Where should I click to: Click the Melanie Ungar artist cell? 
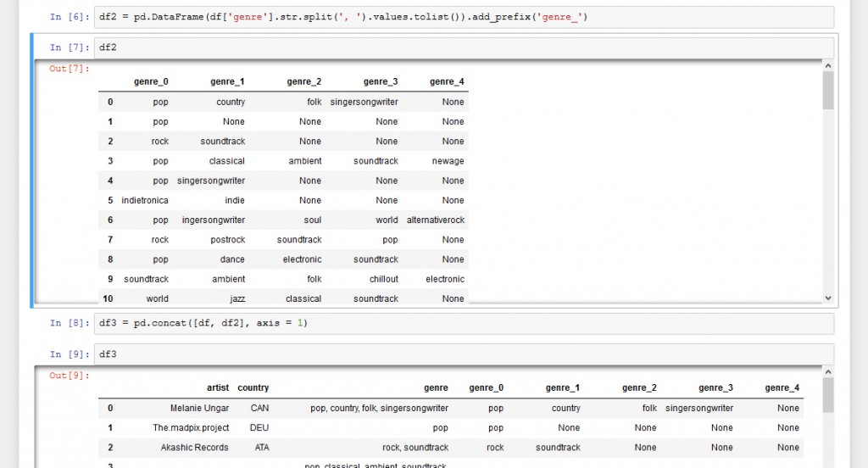199,408
